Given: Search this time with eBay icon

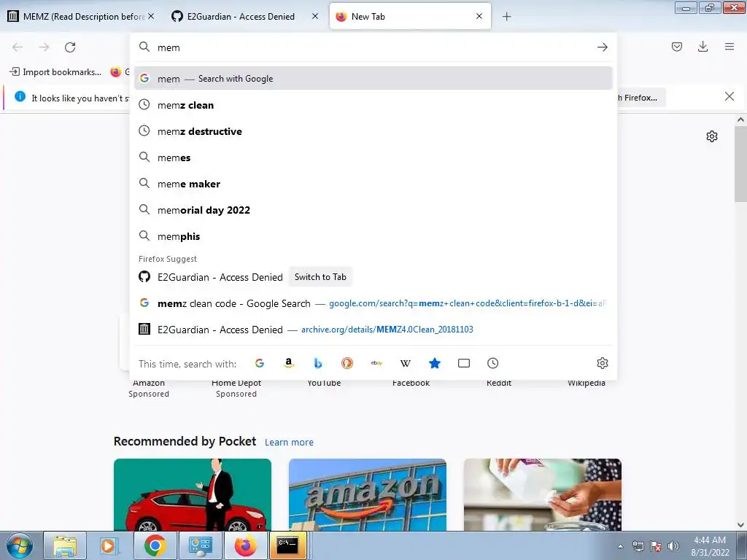Looking at the screenshot, I should [376, 363].
